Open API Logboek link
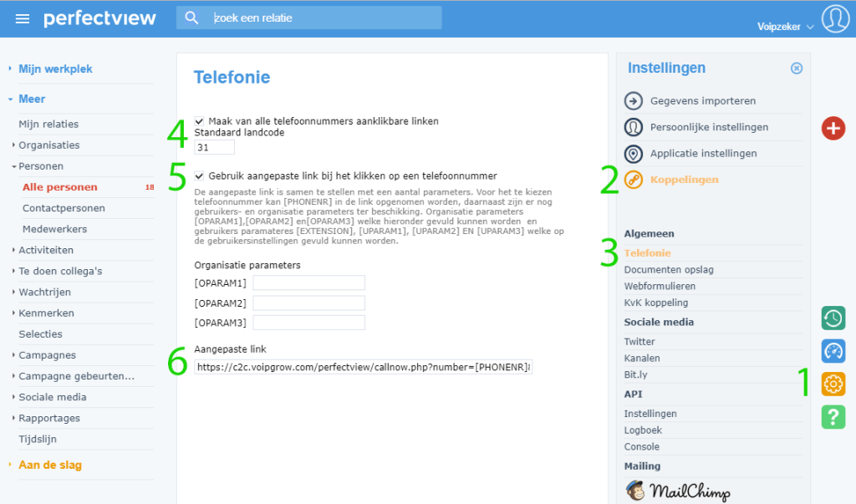Image resolution: width=856 pixels, height=504 pixels. [x=643, y=430]
